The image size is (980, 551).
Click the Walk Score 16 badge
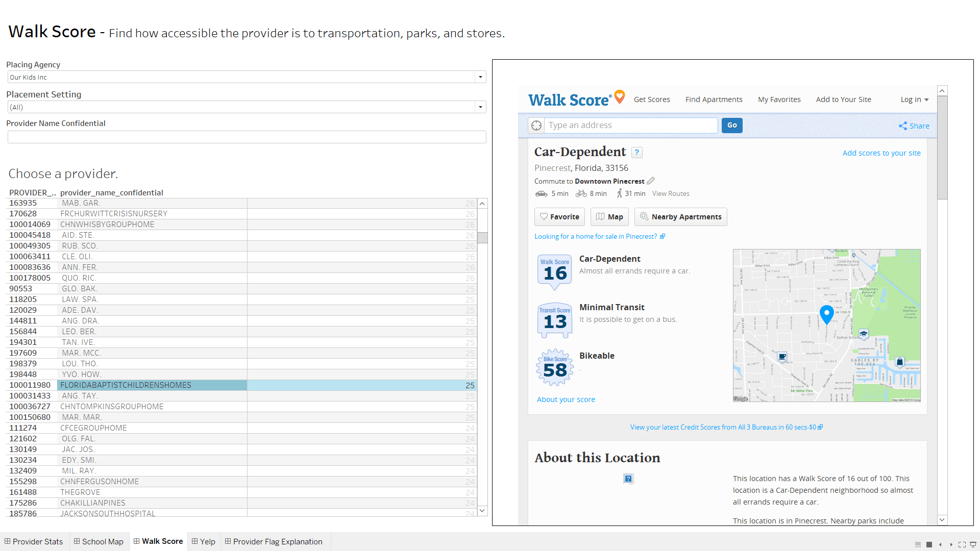tap(555, 270)
